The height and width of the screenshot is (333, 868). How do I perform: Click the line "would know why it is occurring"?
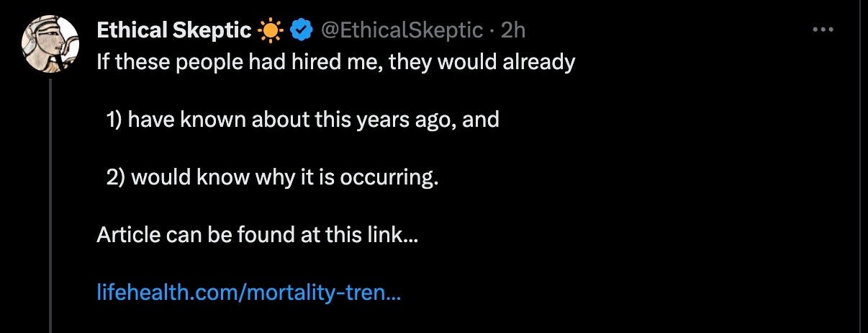272,177
